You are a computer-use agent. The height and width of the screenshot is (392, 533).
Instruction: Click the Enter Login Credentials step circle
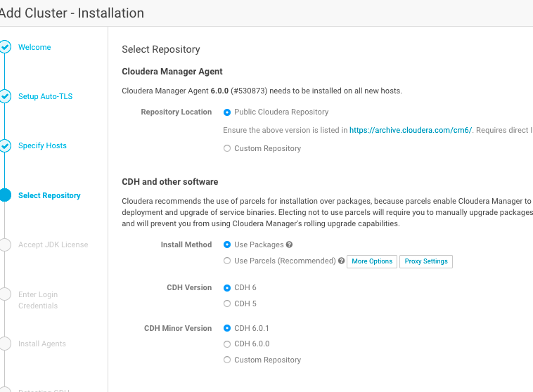(5, 294)
